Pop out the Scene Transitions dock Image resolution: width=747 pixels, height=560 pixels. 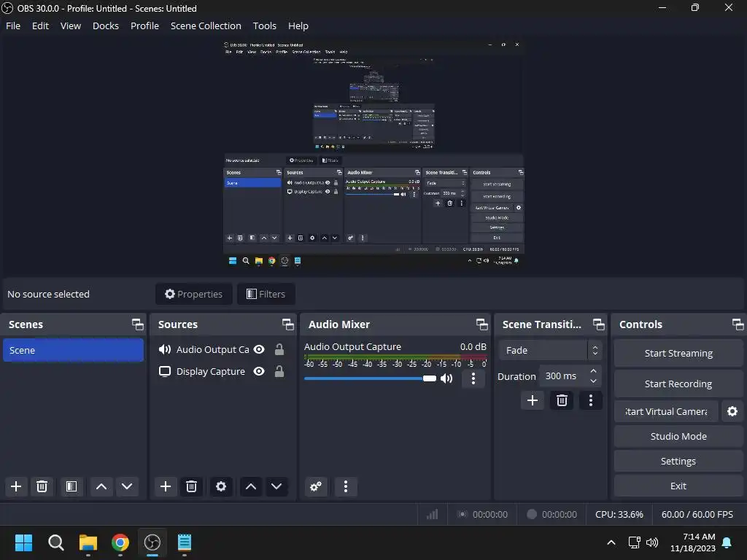pyautogui.click(x=598, y=324)
